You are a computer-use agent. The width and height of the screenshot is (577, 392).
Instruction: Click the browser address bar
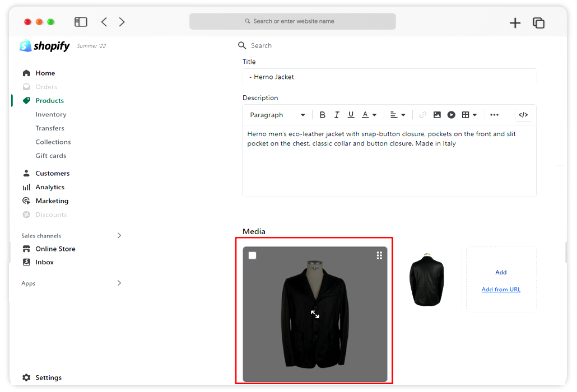coord(292,21)
